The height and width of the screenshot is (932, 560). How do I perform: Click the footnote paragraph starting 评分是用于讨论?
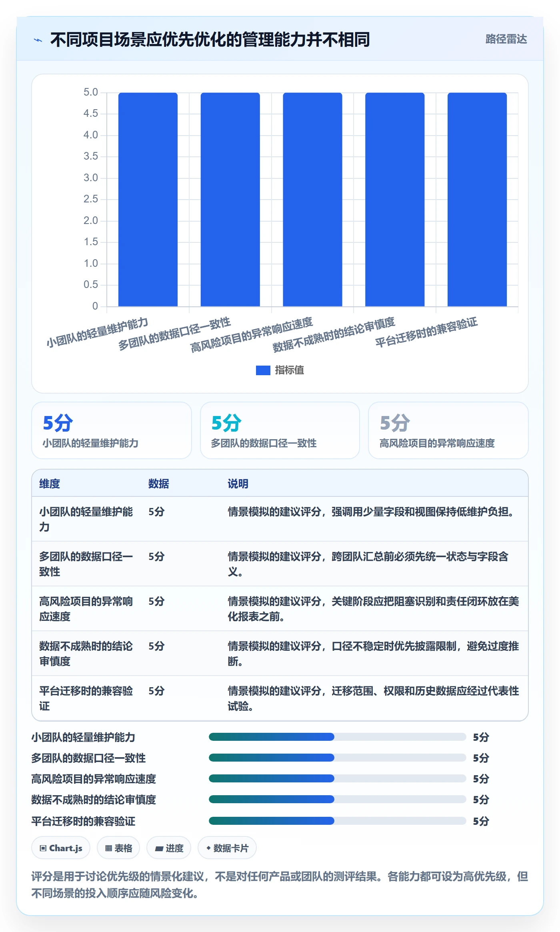pyautogui.click(x=280, y=884)
